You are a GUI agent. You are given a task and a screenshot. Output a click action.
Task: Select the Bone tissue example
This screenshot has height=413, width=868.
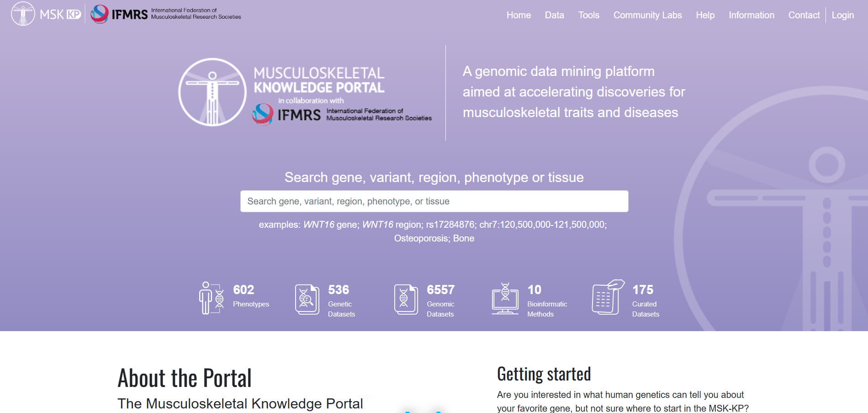(464, 238)
